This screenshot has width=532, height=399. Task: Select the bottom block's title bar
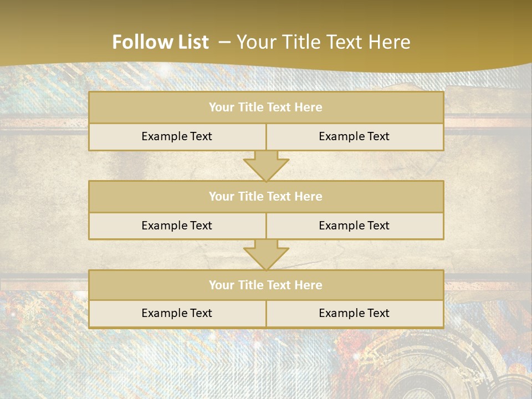[x=266, y=285]
